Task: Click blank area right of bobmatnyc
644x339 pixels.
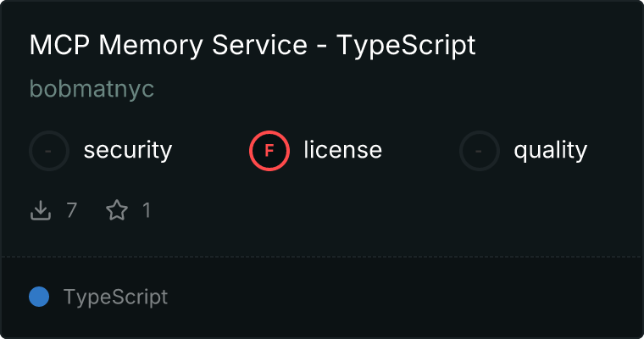Action: (x=381, y=89)
